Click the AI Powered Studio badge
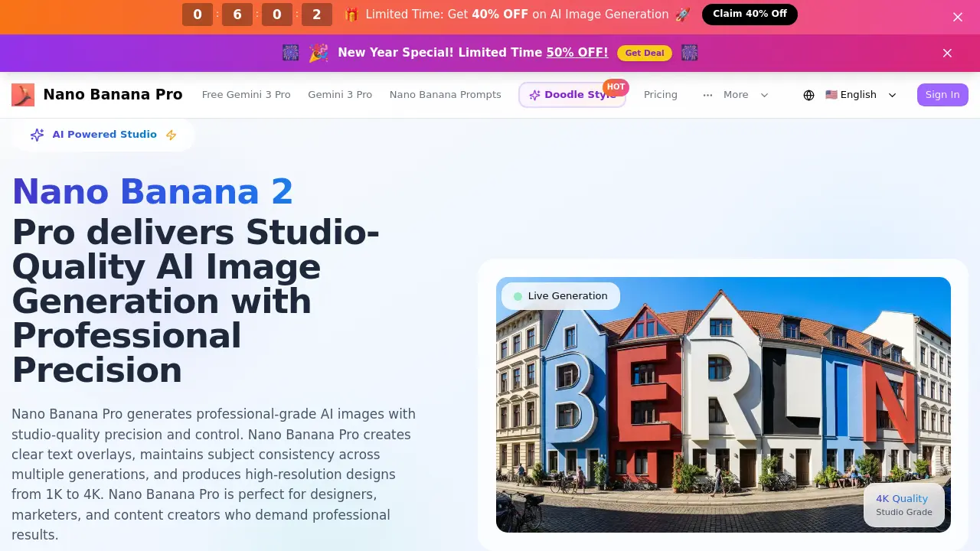 coord(103,135)
